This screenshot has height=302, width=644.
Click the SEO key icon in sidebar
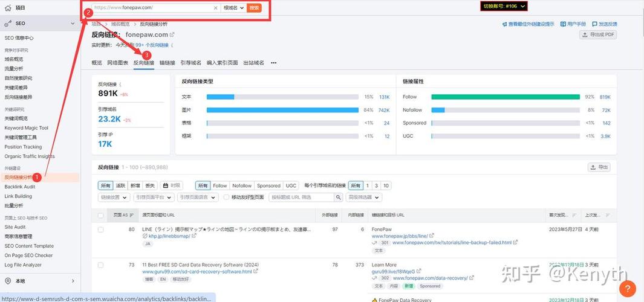pos(8,24)
